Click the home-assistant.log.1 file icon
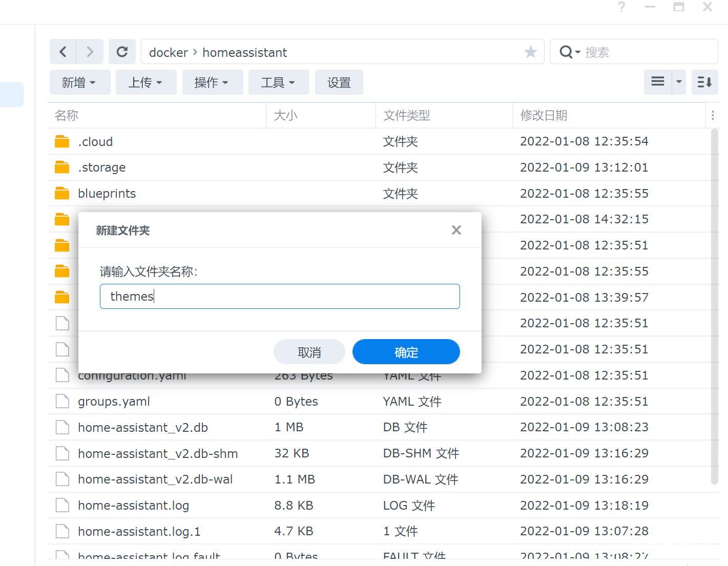Viewport: 728px width, 566px height. [x=62, y=531]
